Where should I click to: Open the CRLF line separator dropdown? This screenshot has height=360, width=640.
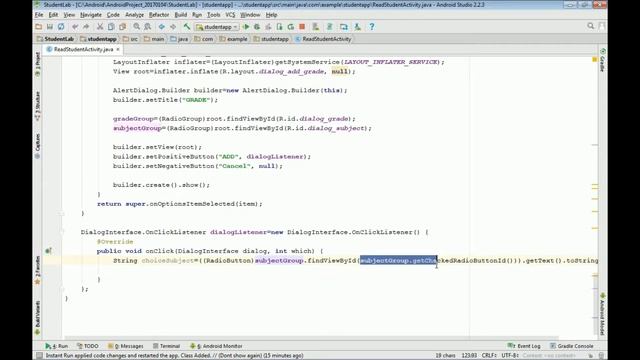pos(489,356)
